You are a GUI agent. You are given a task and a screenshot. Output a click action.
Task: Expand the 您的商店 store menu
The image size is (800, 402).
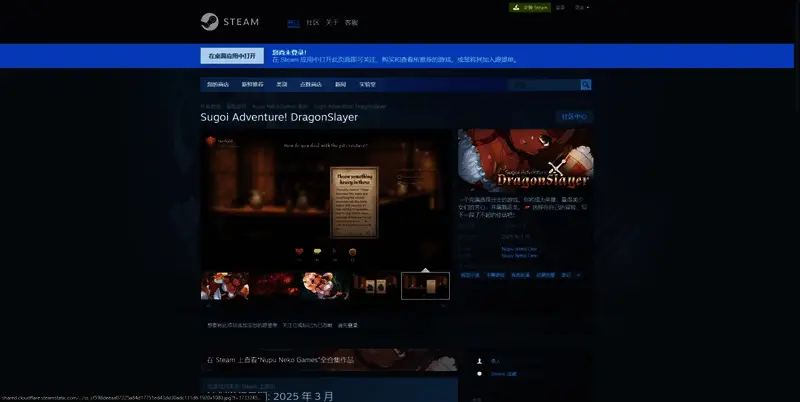(218, 85)
